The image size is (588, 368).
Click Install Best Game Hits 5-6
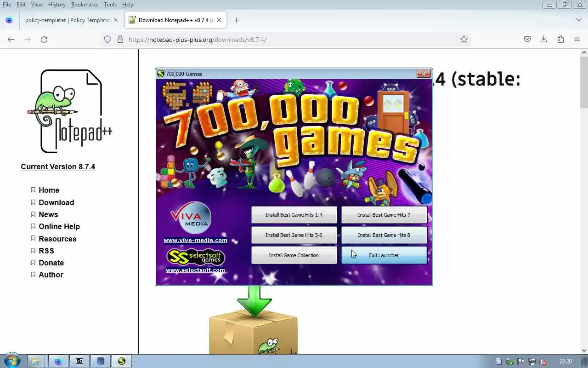point(294,235)
